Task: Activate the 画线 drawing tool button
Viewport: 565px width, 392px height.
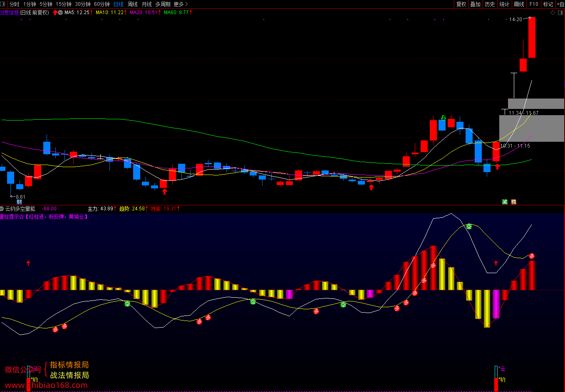Action: tap(519, 4)
